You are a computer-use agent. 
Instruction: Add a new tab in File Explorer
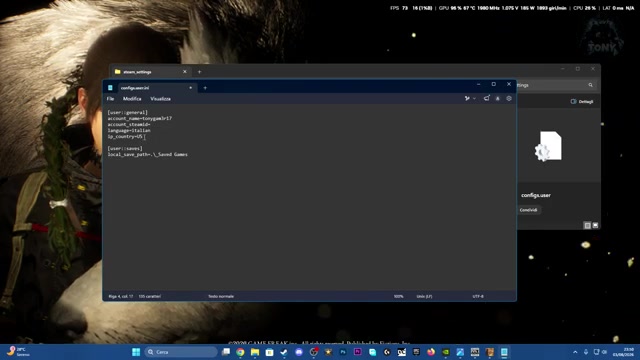click(199, 72)
